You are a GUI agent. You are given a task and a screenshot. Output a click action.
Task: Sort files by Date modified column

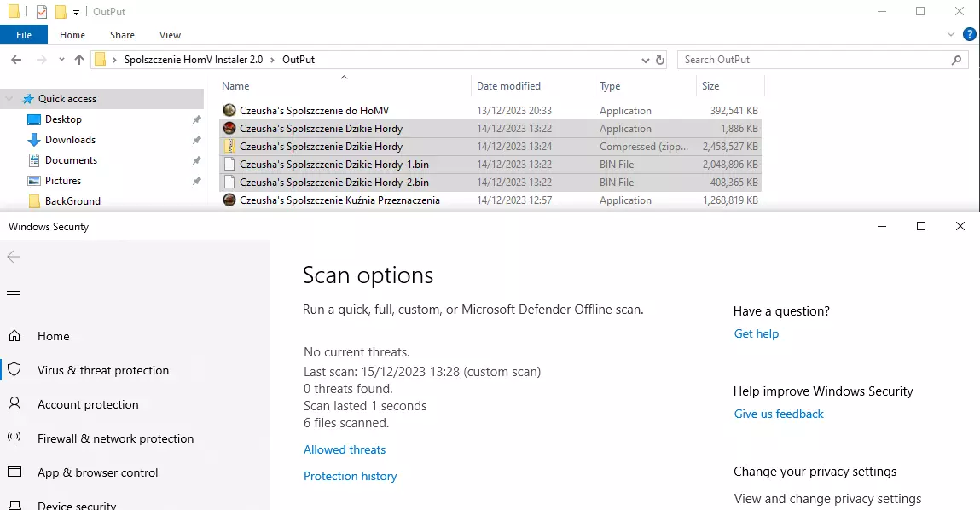(508, 86)
